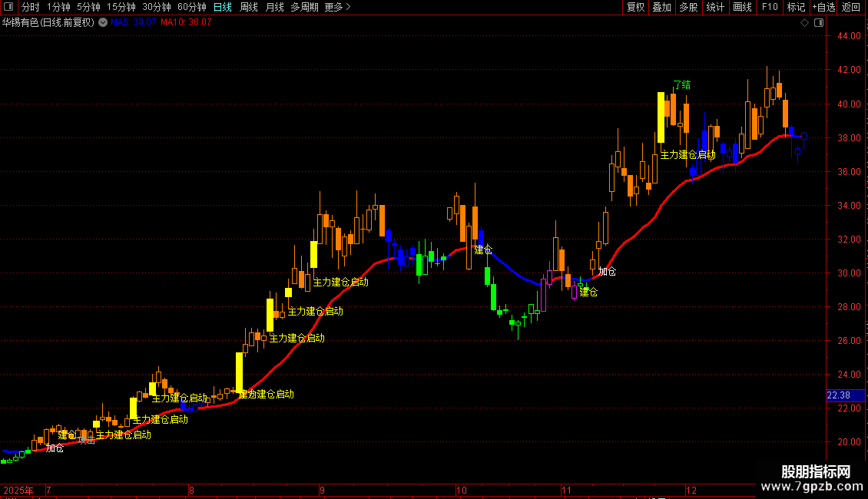Click month 12 marker on time axis
Viewport: 868px width, 499px height.
click(x=691, y=490)
